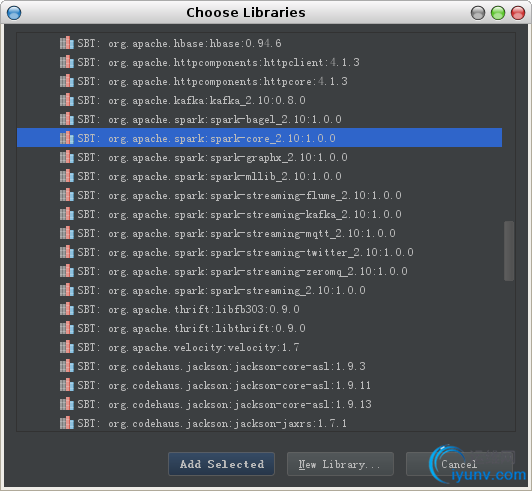Click the Add Selected button
The image size is (532, 491).
click(221, 464)
